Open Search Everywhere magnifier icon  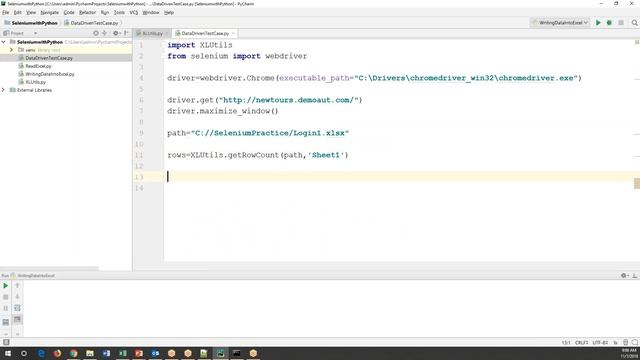click(635, 23)
